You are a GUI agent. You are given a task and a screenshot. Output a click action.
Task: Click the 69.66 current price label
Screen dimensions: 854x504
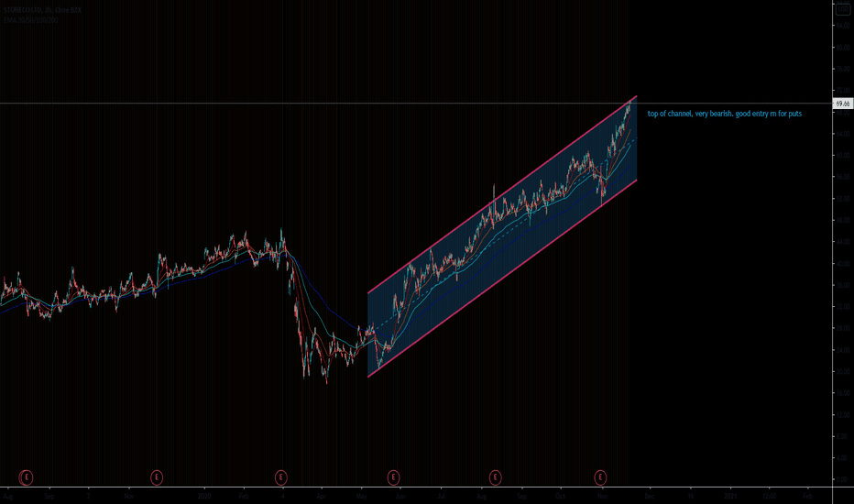tap(843, 104)
